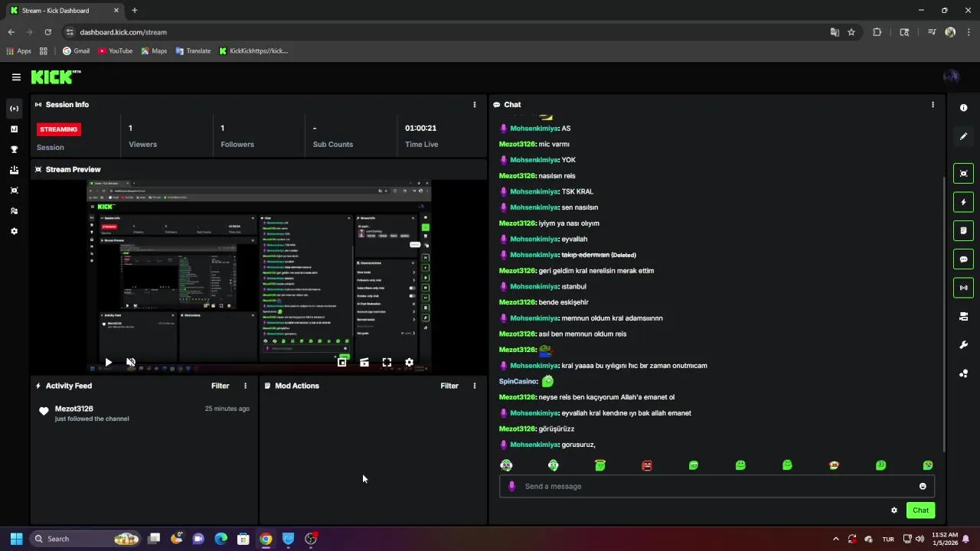Viewport: 980px width, 551px height.
Task: Enable theater mode on stream preview
Action: tap(364, 362)
